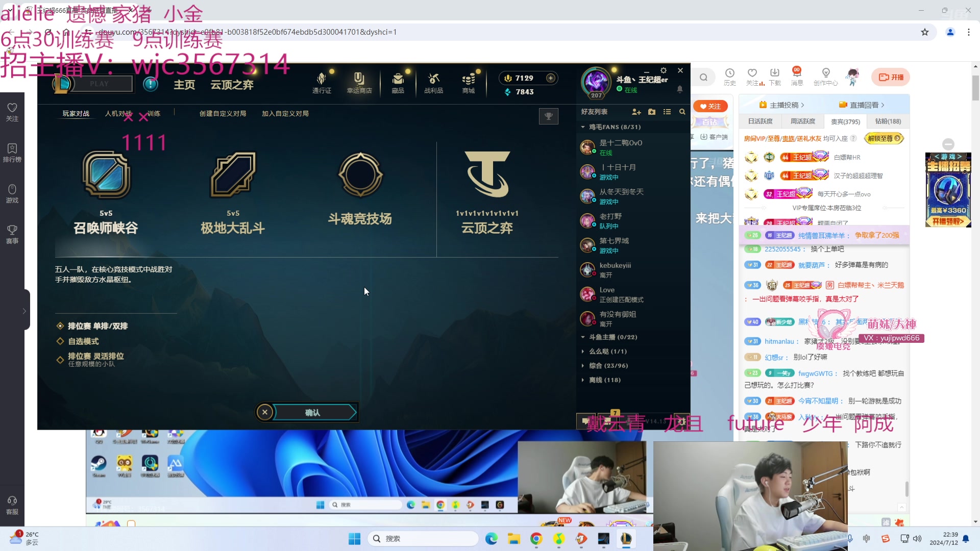This screenshot has height=551, width=980.
Task: Click the red 关注 follow button
Action: [x=710, y=106]
